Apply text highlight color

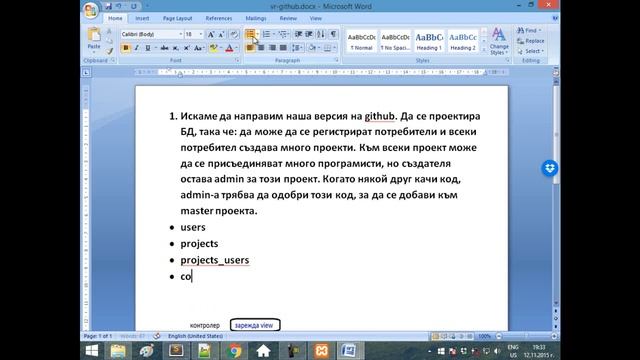[x=213, y=48]
